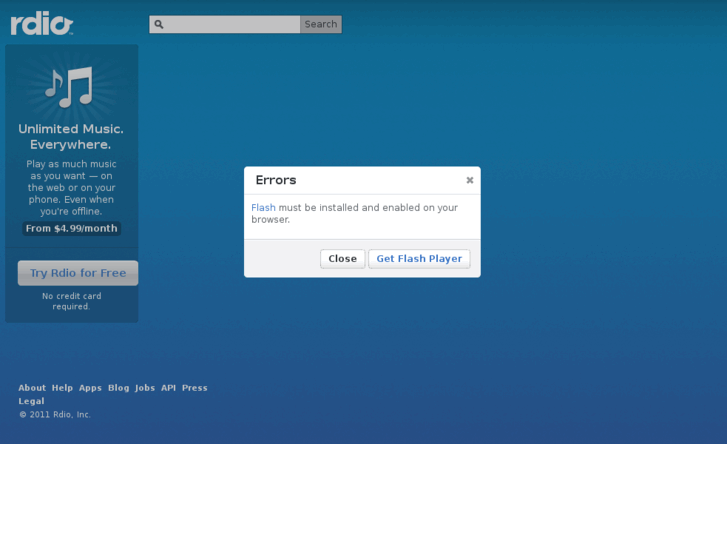Click the Close button in Errors dialog
Viewport: 727px width, 545px height.
(x=343, y=259)
